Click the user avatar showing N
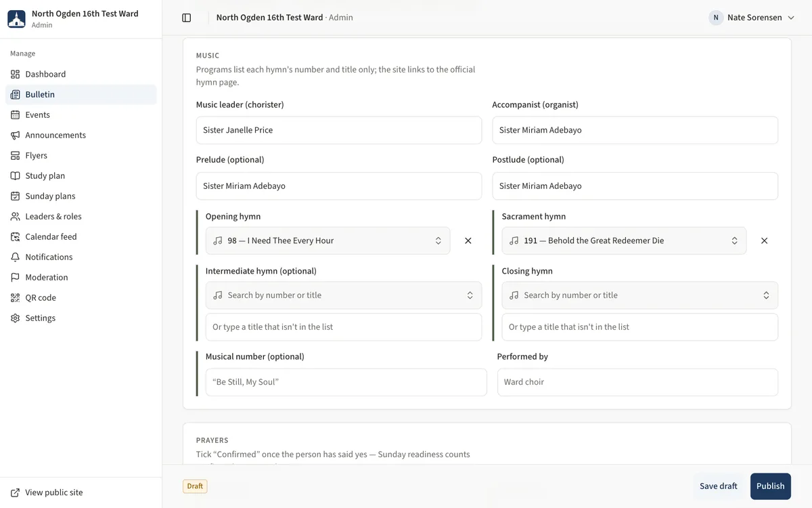812x508 pixels. point(716,18)
